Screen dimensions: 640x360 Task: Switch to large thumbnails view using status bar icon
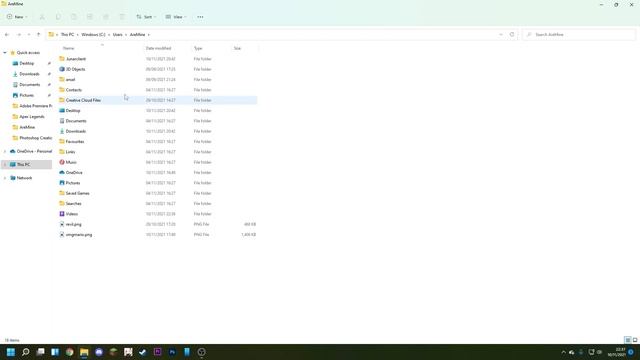pyautogui.click(x=635, y=340)
